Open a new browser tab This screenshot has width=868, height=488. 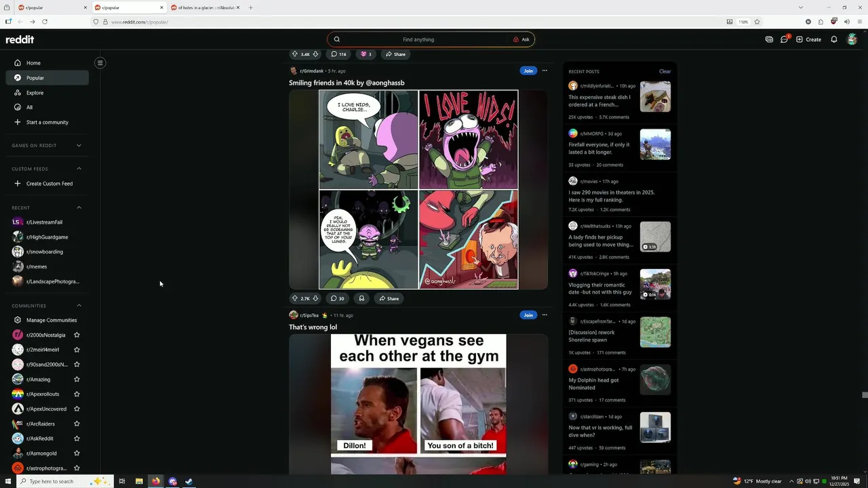(250, 7)
